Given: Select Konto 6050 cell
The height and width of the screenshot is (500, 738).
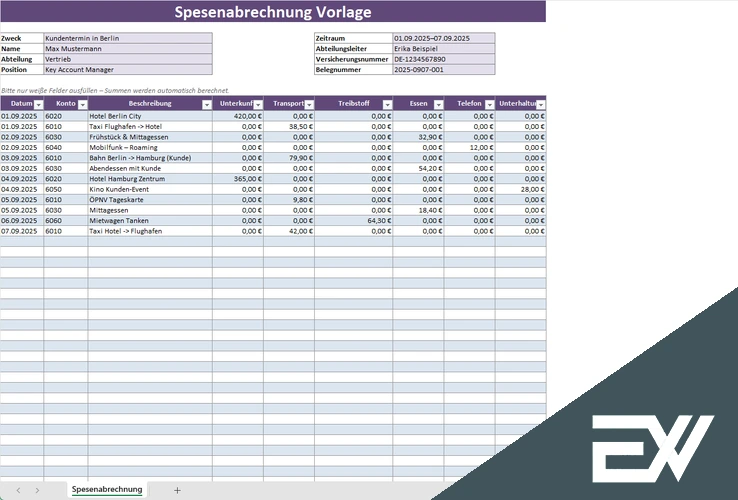Looking at the screenshot, I should pyautogui.click(x=66, y=189).
